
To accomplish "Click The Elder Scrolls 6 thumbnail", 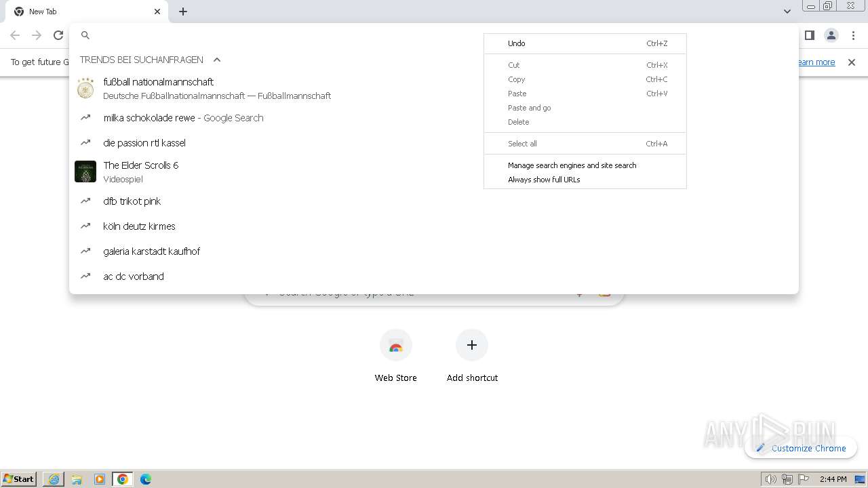I will point(85,171).
